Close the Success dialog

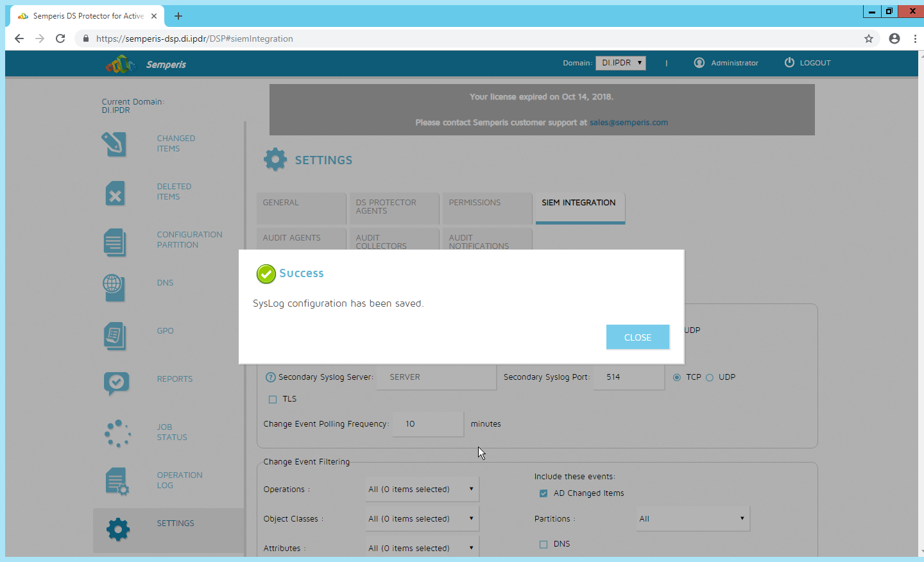point(637,337)
